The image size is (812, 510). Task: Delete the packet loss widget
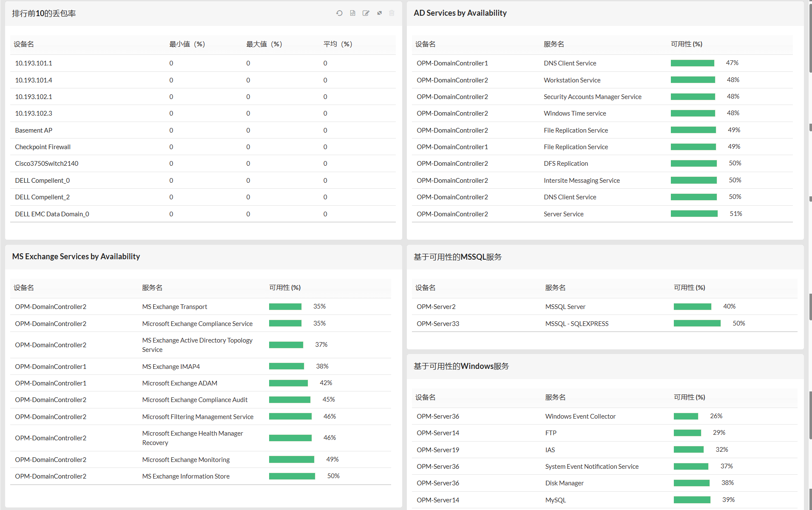point(392,13)
